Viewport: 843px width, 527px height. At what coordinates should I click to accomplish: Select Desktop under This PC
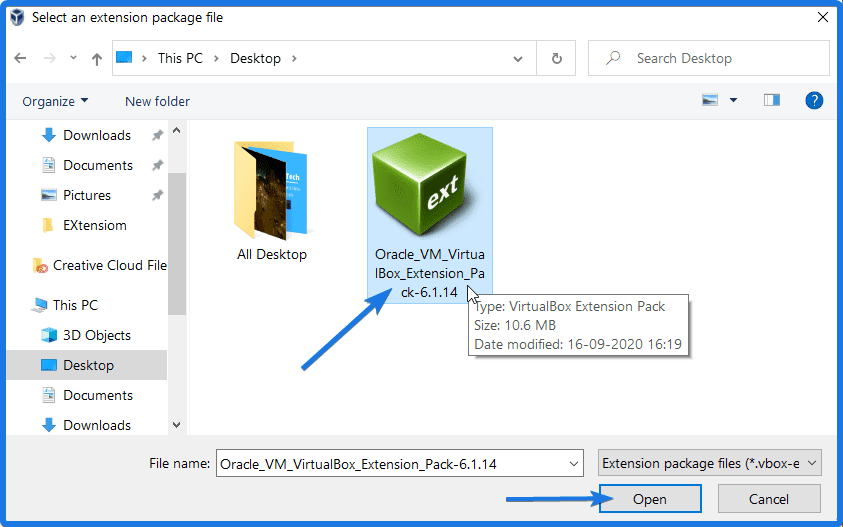point(87,365)
